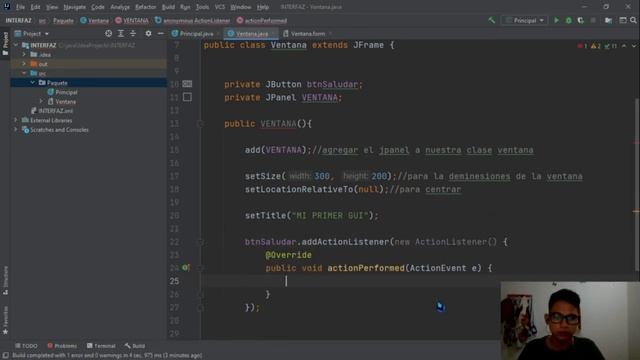
Task: Click the fold marker on line 22
Action: click(200, 242)
